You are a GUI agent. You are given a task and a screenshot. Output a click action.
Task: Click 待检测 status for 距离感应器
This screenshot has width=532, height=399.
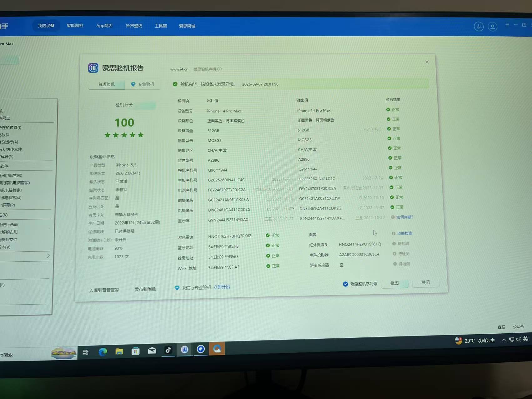tap(404, 264)
